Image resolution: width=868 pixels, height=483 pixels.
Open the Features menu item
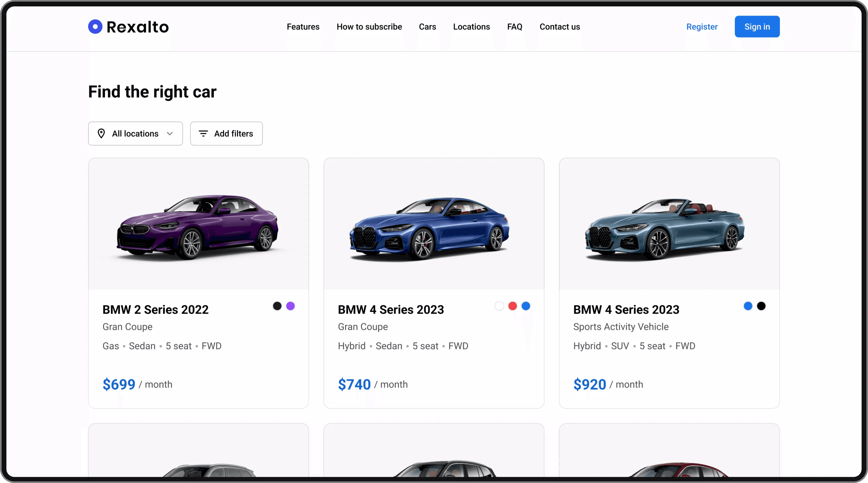(303, 27)
